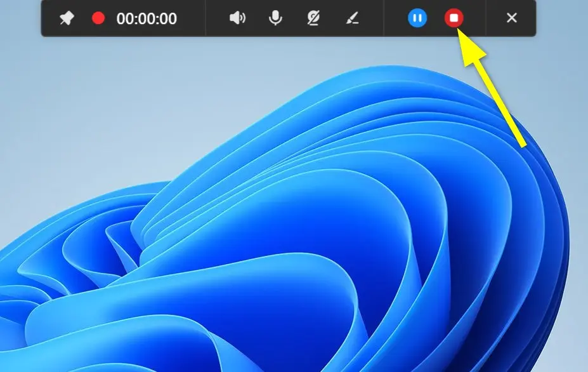Open the pen annotation tool
This screenshot has height=372, width=588.
pyautogui.click(x=352, y=18)
